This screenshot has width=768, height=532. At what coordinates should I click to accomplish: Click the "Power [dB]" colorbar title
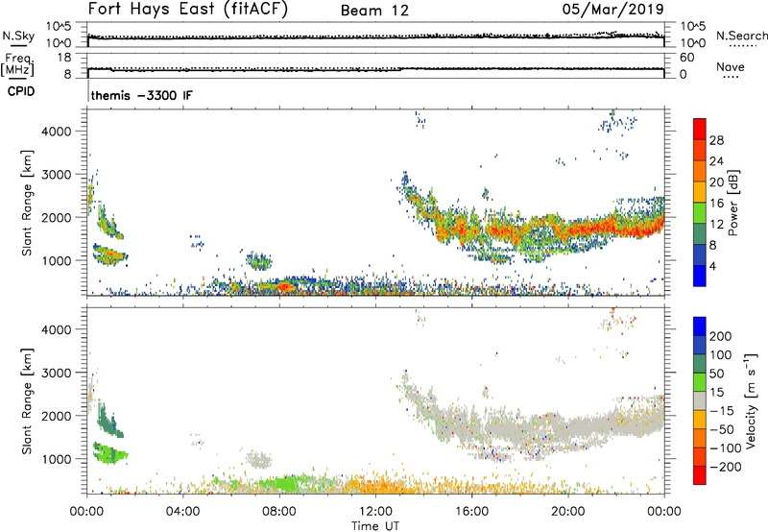pyautogui.click(x=732, y=203)
